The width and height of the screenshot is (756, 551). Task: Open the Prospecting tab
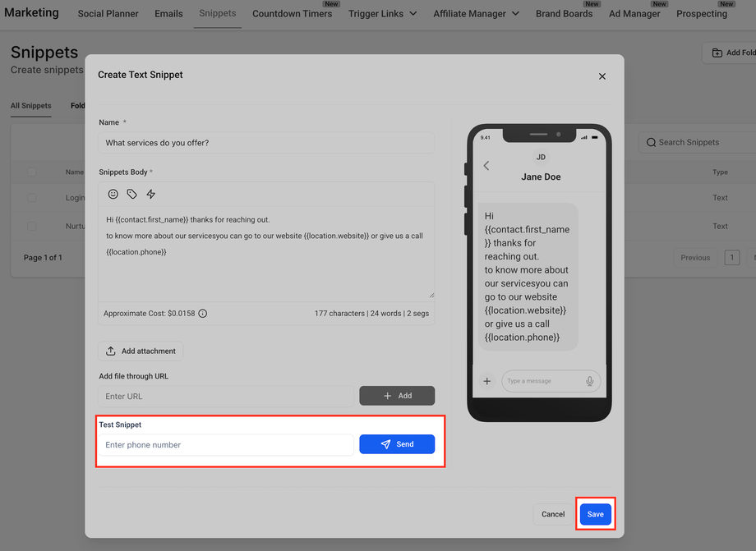click(x=702, y=14)
